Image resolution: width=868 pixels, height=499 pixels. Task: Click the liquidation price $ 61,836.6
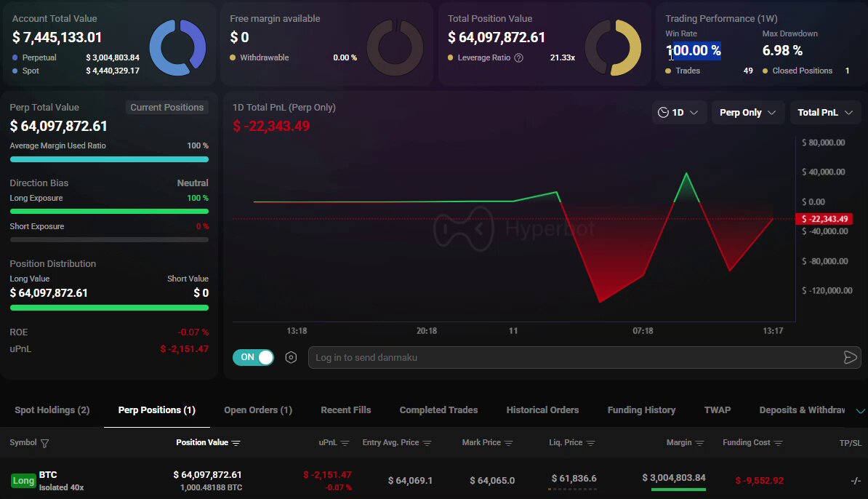[574, 479]
